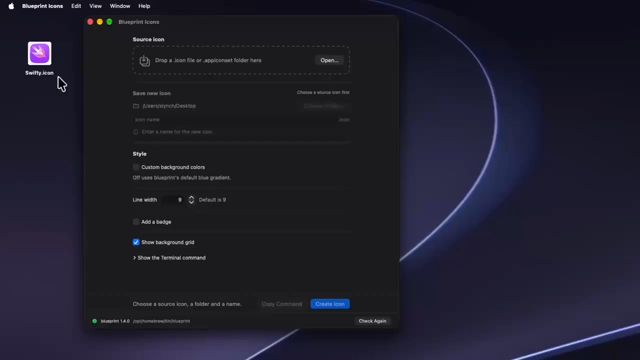640x360 pixels.
Task: Click the info icon beside 'Enter a name for the new icon'
Action: coord(136,132)
